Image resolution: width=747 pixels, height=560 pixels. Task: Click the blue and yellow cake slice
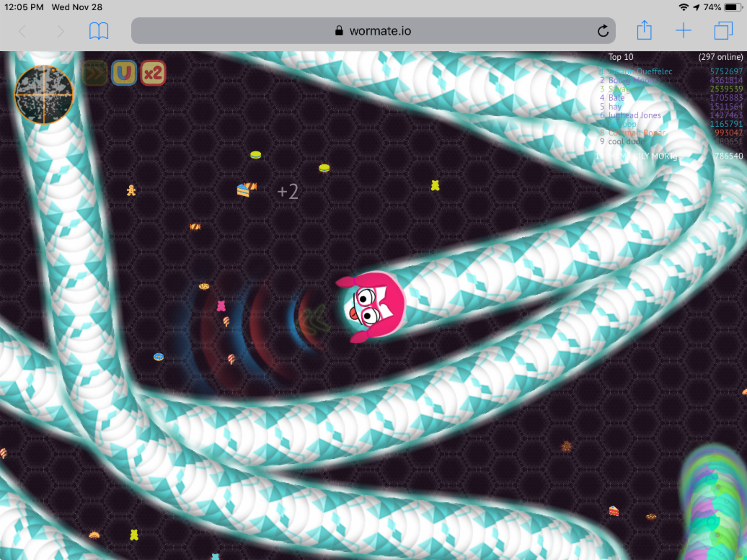[244, 190]
